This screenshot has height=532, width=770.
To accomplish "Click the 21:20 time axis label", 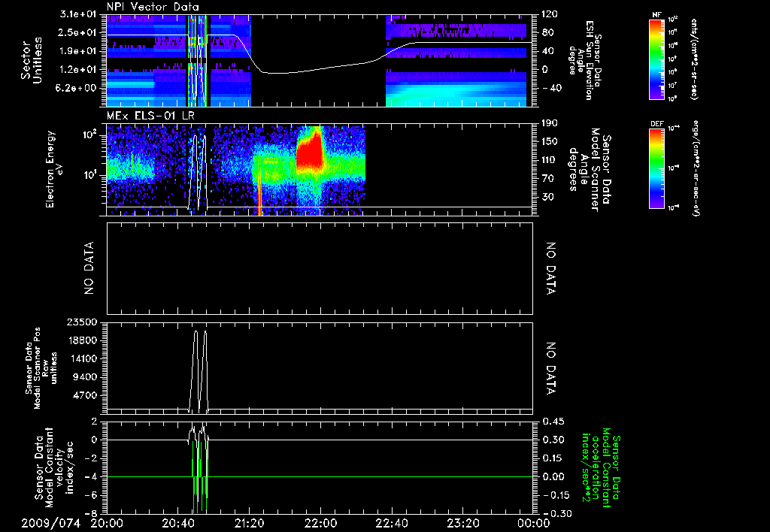I will (x=250, y=524).
